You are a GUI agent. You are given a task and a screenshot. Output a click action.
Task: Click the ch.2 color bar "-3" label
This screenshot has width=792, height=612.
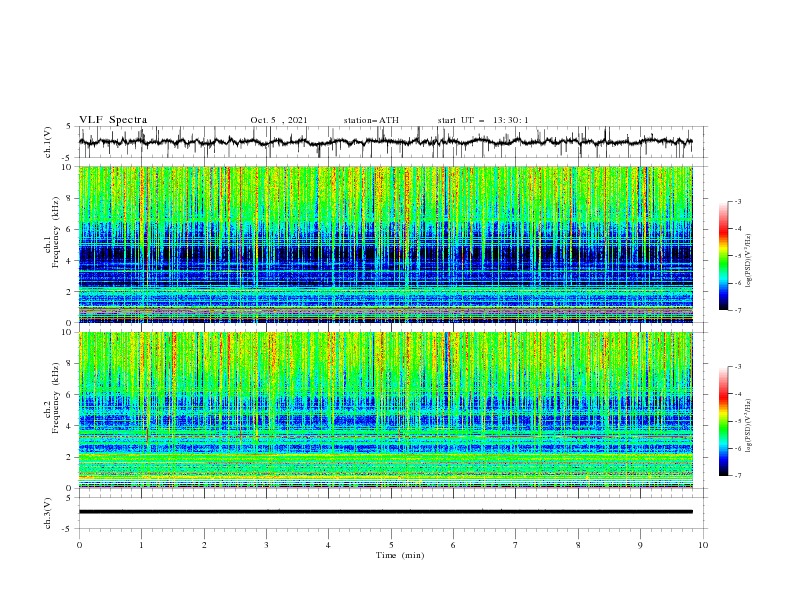pyautogui.click(x=738, y=367)
